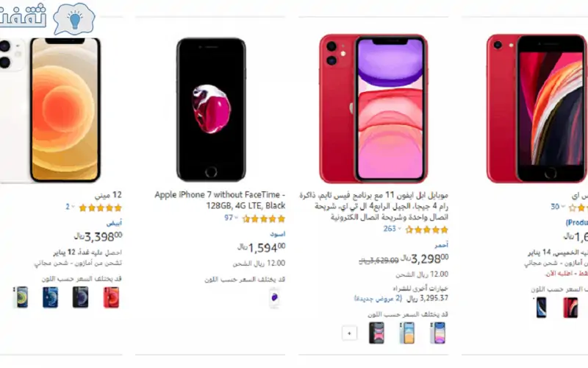The height and width of the screenshot is (368, 588).
Task: Select the white iPhone 7 color thumbnail
Action: tap(274, 298)
